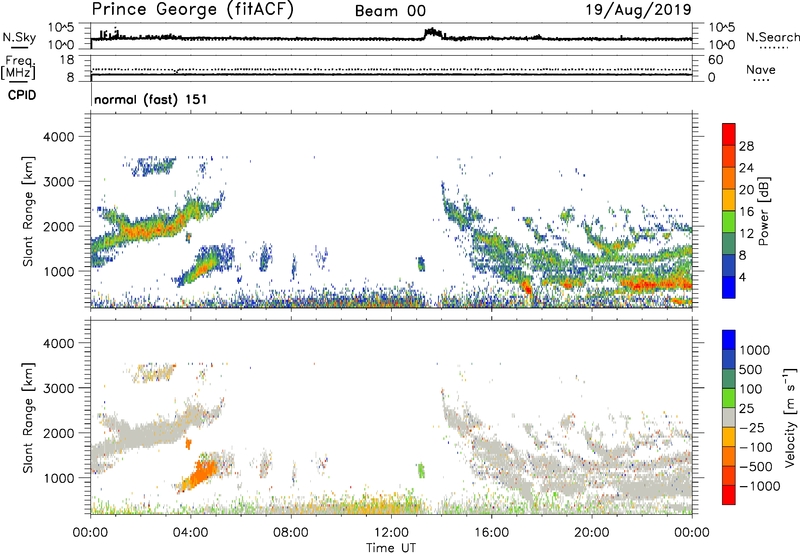Pick the yellow segment of the power colorbar
The width and height of the screenshot is (800, 554).
click(x=729, y=200)
